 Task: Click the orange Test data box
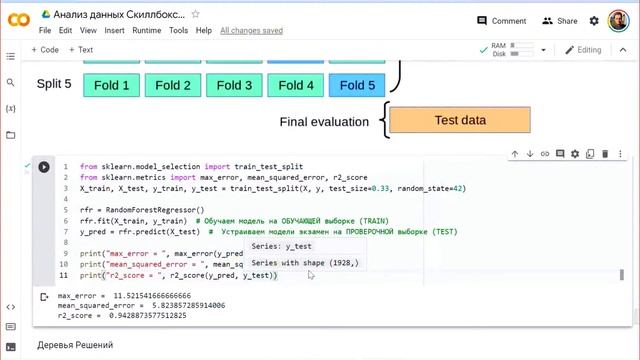pos(460,120)
